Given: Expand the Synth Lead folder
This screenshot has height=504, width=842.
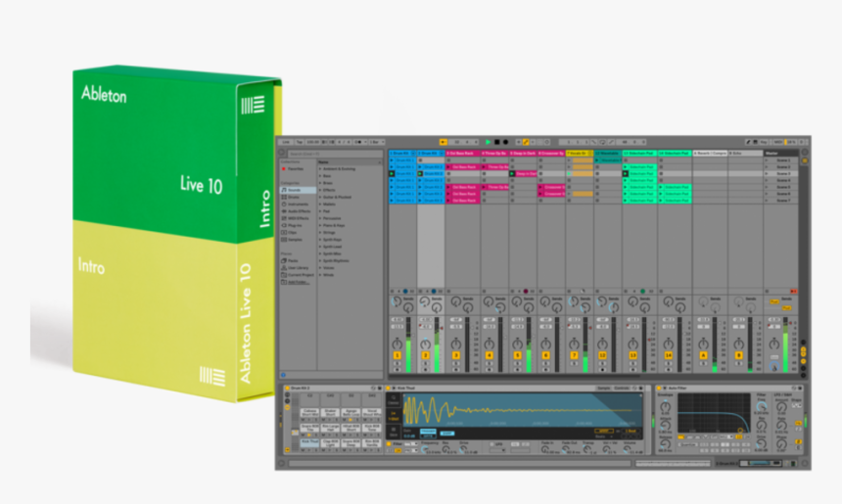Looking at the screenshot, I should point(320,247).
